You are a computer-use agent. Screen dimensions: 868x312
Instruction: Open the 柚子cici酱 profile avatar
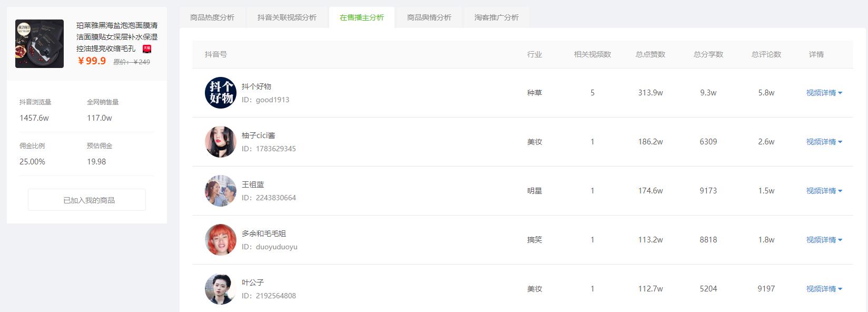point(220,142)
